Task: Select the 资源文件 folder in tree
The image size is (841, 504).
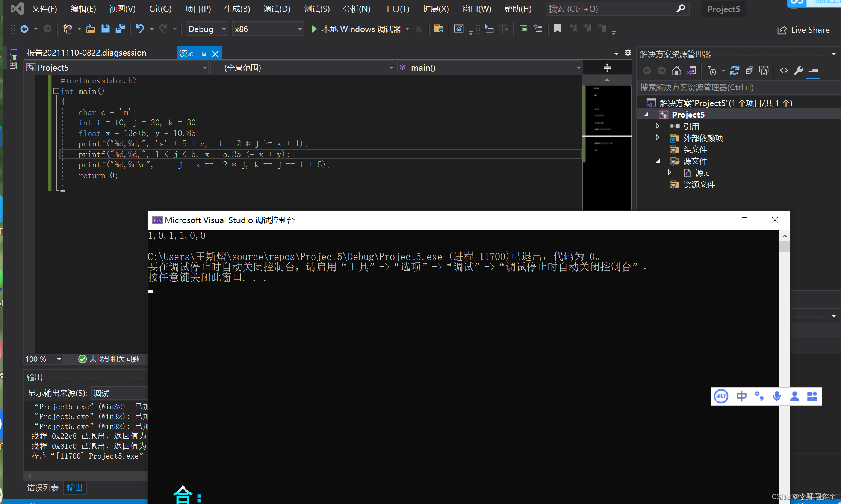Action: [x=699, y=184]
